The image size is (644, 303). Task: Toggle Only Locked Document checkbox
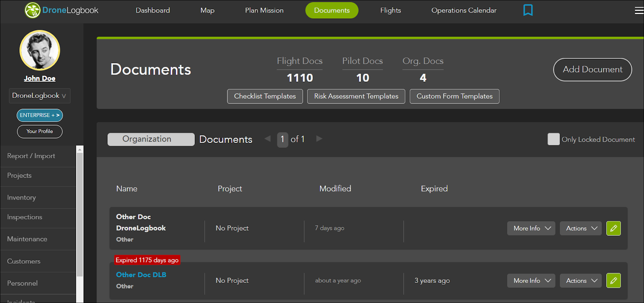click(553, 139)
